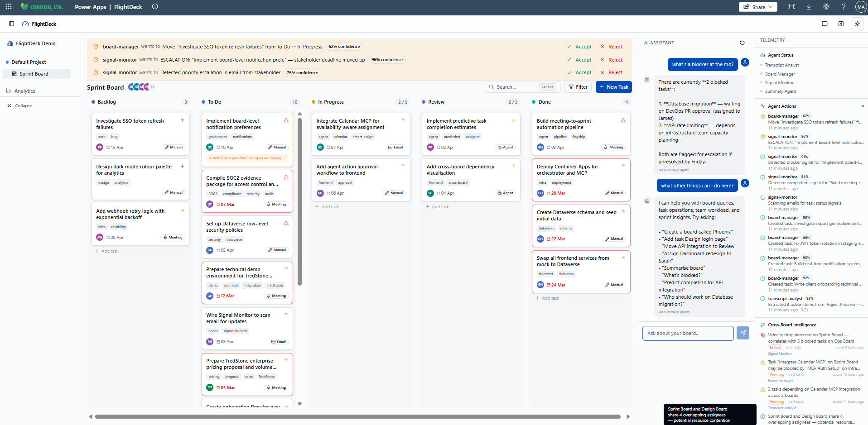Open Swap all frontend services card
The width and height of the screenshot is (868, 425).
pyautogui.click(x=581, y=272)
